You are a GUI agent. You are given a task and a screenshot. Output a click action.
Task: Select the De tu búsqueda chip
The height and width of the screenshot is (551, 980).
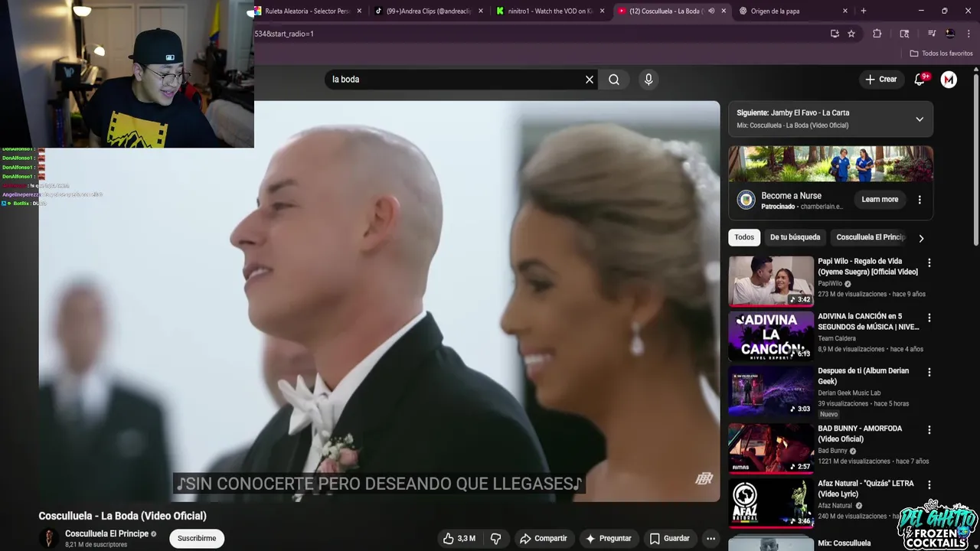click(x=795, y=237)
